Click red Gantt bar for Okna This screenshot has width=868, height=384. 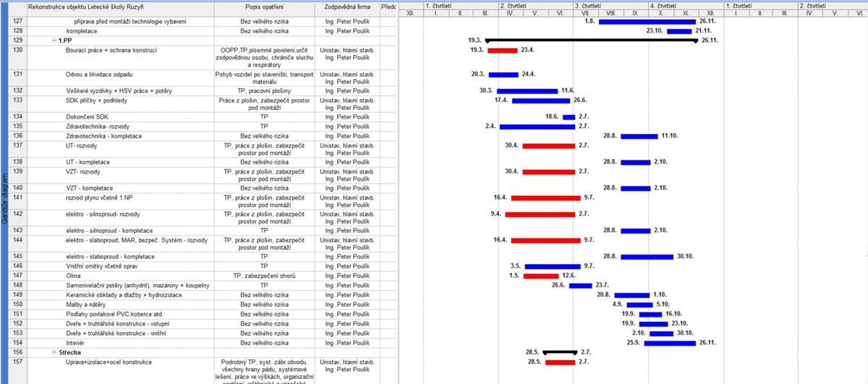[540, 276]
